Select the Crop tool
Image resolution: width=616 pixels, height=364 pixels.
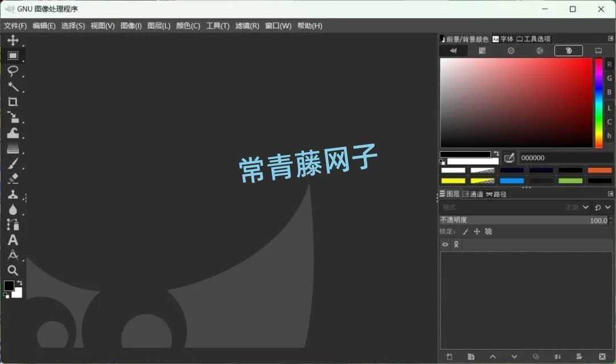(x=13, y=102)
